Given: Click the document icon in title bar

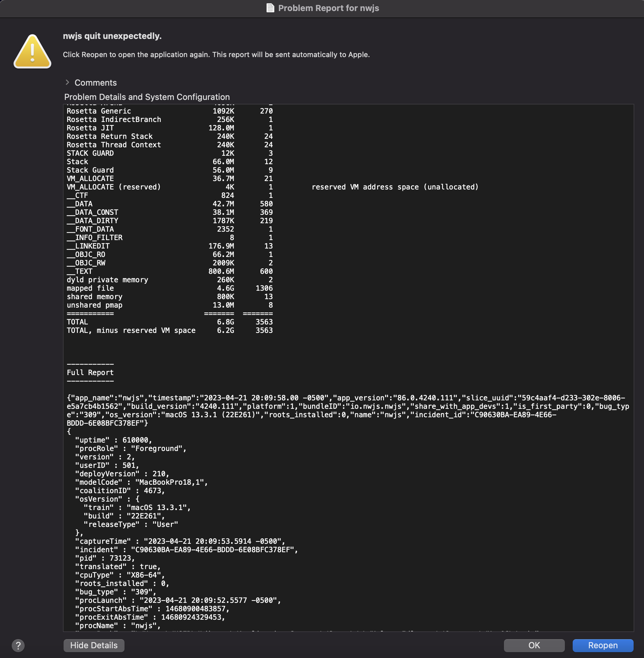Looking at the screenshot, I should [270, 8].
